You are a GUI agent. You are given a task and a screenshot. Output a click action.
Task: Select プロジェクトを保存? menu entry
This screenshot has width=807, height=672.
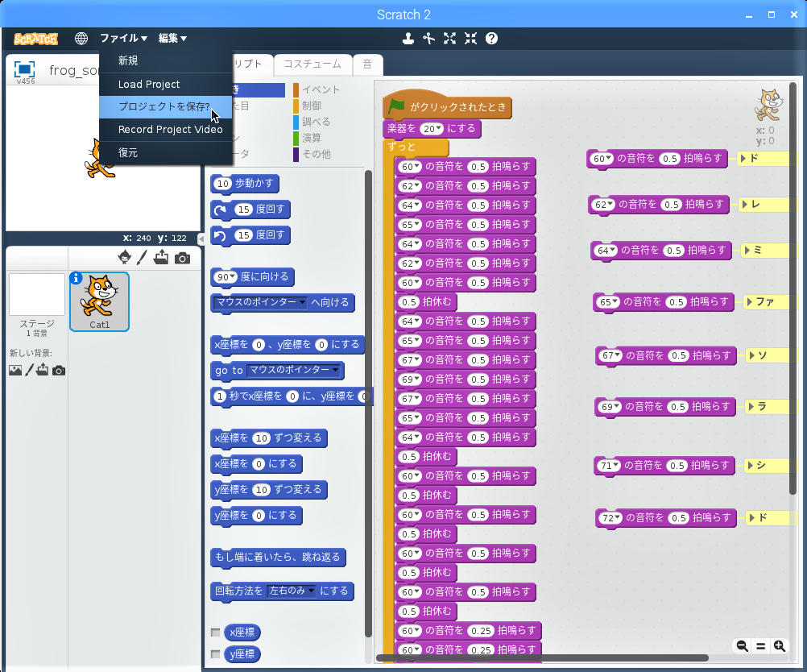click(x=166, y=106)
